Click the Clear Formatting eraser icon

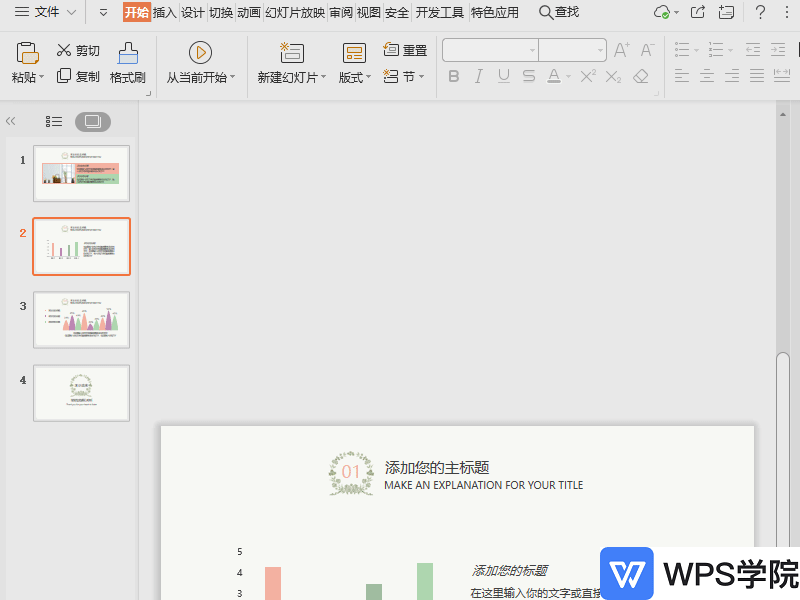[640, 76]
